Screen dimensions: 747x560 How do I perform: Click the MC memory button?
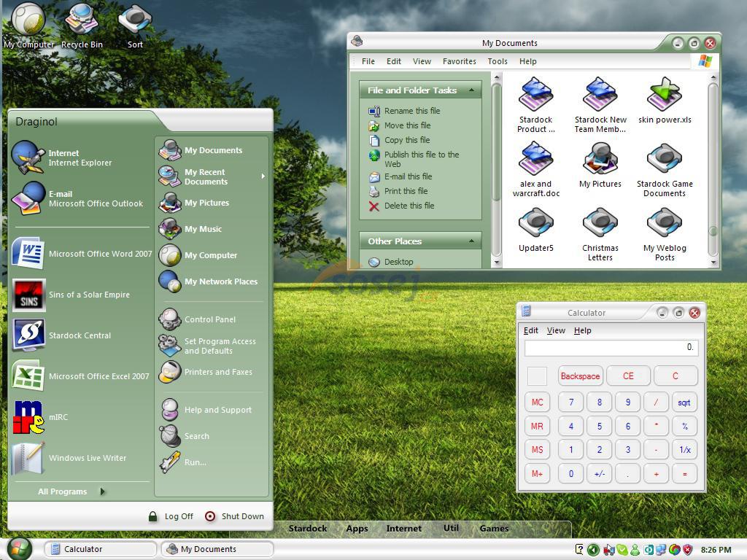pos(537,402)
